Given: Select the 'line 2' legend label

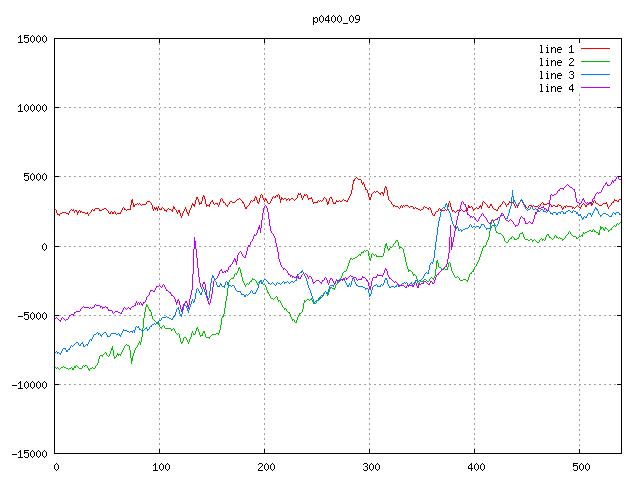Looking at the screenshot, I should [x=556, y=62].
